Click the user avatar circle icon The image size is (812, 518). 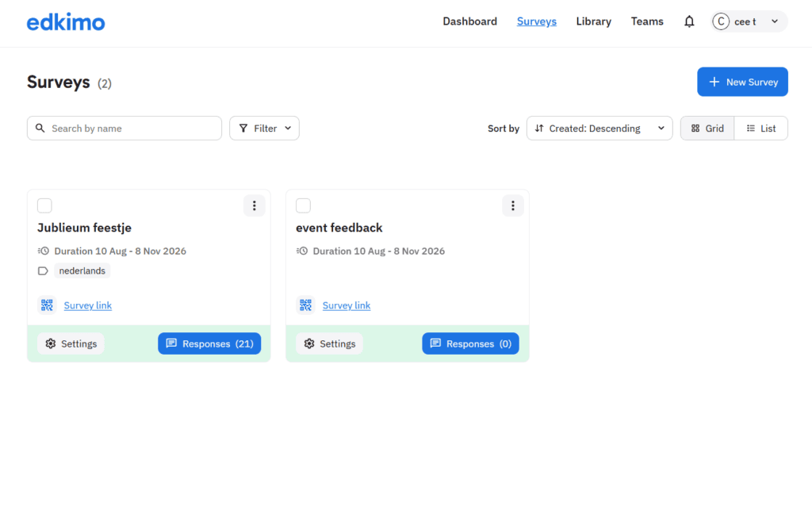pyautogui.click(x=721, y=21)
